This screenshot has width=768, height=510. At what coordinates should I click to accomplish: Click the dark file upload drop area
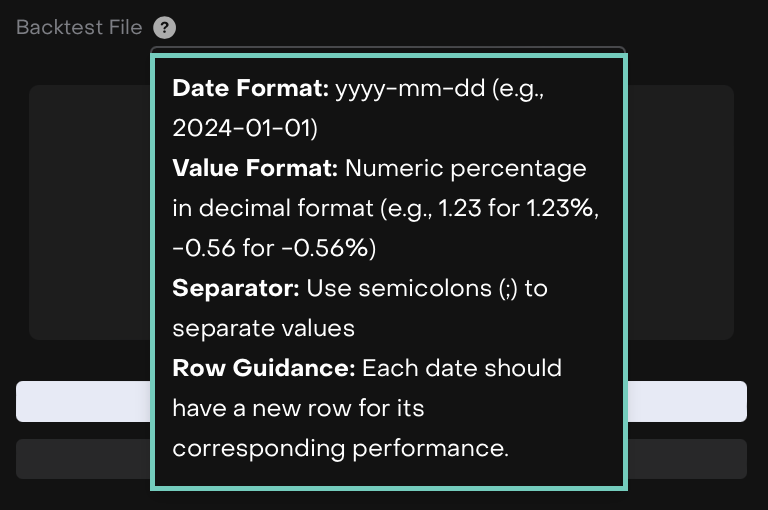click(x=90, y=212)
